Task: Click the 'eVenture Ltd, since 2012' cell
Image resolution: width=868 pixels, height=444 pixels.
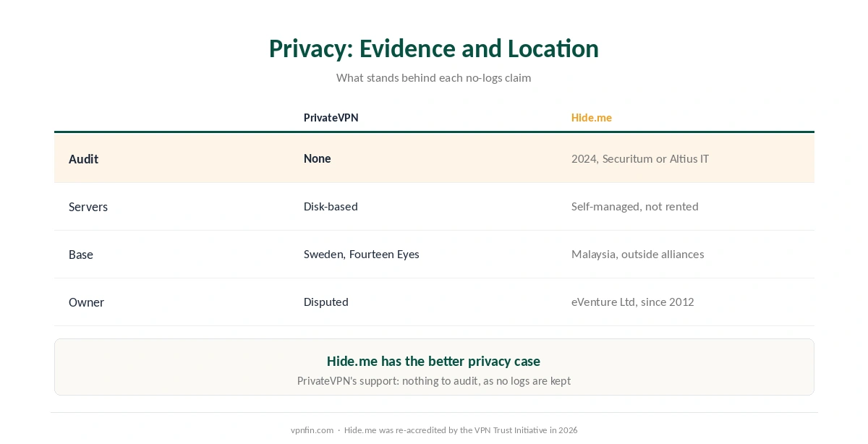Action: pyautogui.click(x=633, y=302)
